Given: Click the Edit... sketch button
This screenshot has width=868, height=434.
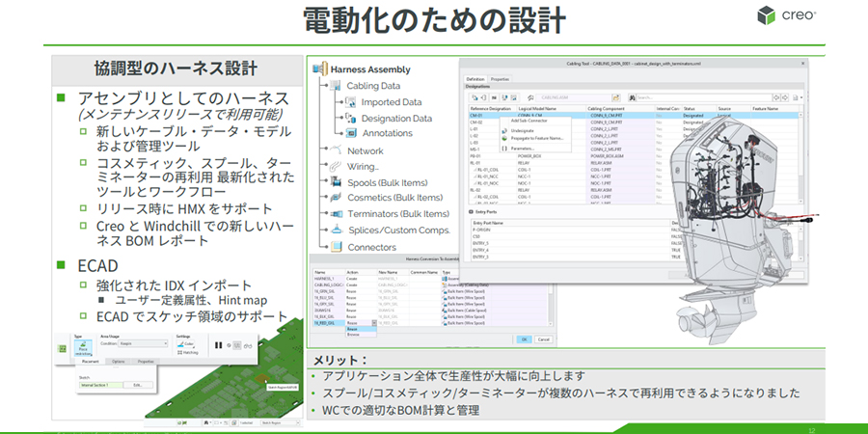Looking at the screenshot, I should click(x=139, y=385).
